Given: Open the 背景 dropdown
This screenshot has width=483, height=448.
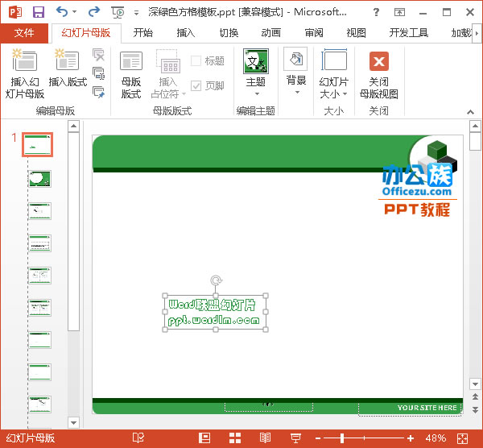Looking at the screenshot, I should point(296,72).
